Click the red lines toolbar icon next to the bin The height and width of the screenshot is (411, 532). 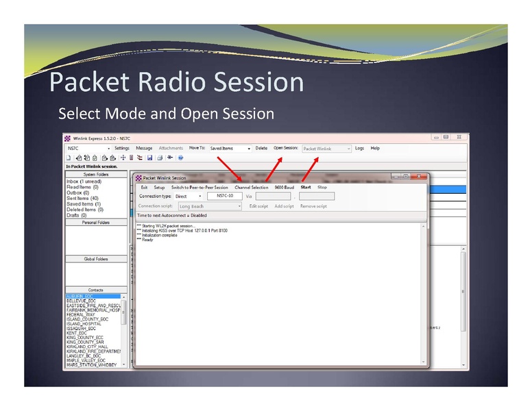(x=139, y=158)
